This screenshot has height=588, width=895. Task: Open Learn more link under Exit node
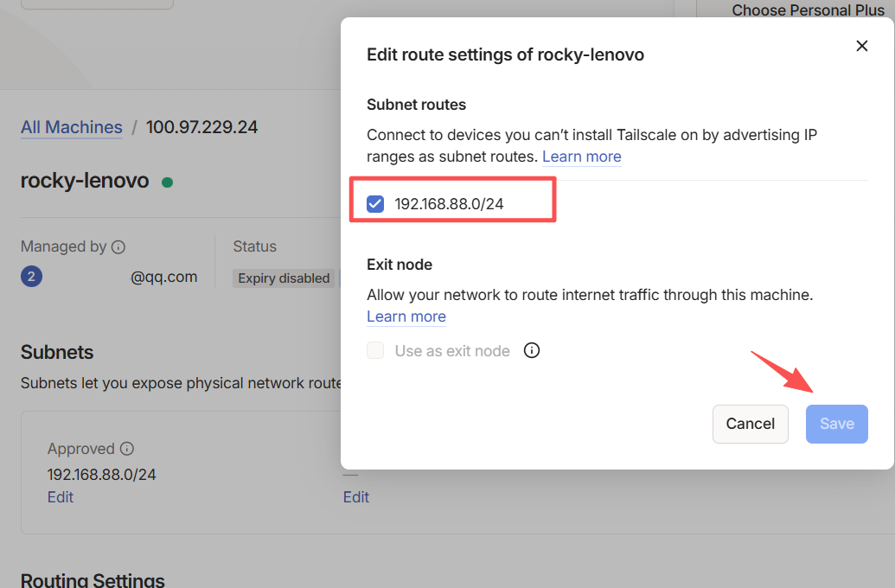pyautogui.click(x=406, y=316)
